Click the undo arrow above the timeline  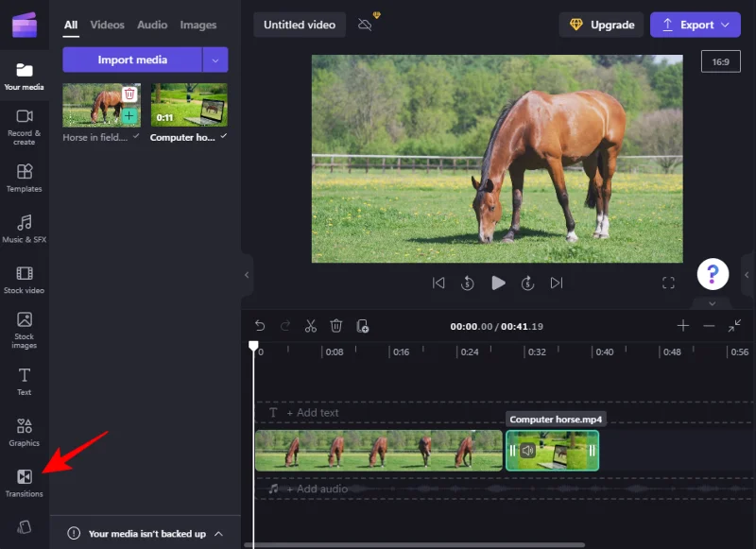260,326
